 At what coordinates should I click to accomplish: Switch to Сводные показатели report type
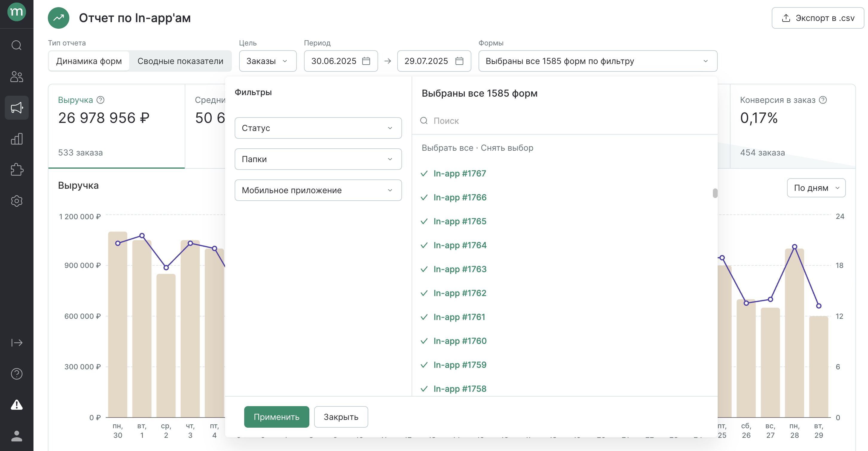click(180, 61)
